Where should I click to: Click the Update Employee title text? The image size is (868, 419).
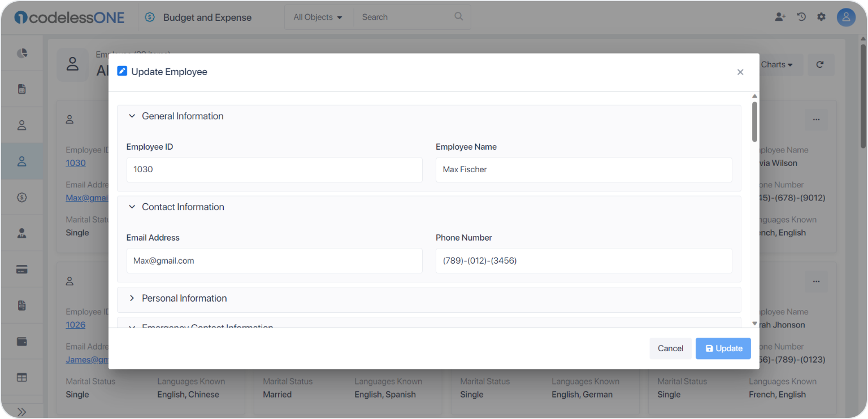(x=170, y=72)
